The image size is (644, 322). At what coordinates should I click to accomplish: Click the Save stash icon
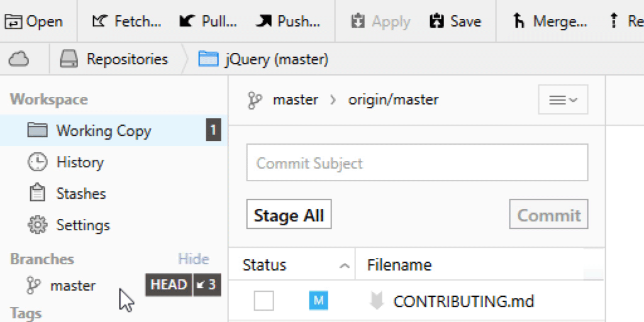[x=437, y=21]
